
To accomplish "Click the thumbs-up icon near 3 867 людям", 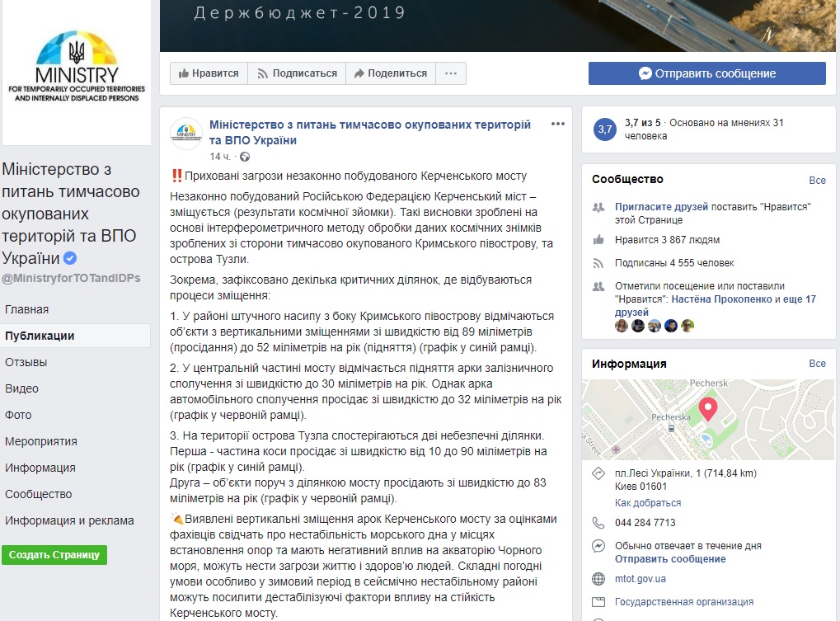I will pyautogui.click(x=598, y=239).
